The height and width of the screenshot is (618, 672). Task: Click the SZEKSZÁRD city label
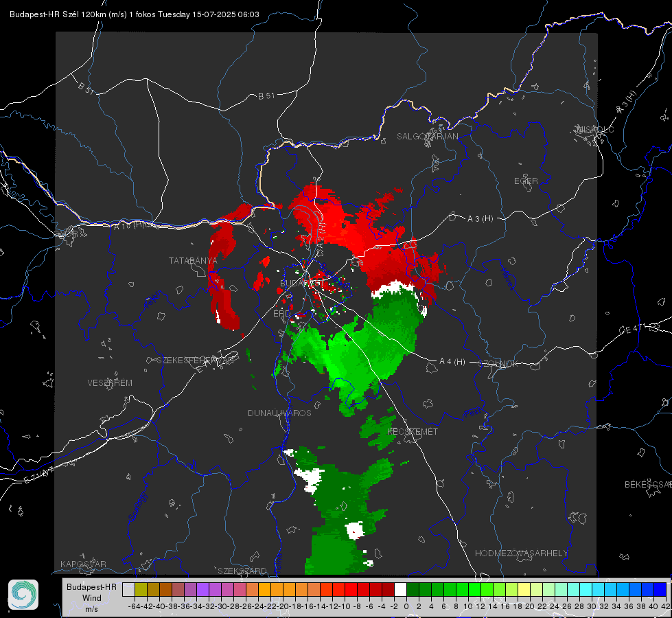[x=242, y=571]
